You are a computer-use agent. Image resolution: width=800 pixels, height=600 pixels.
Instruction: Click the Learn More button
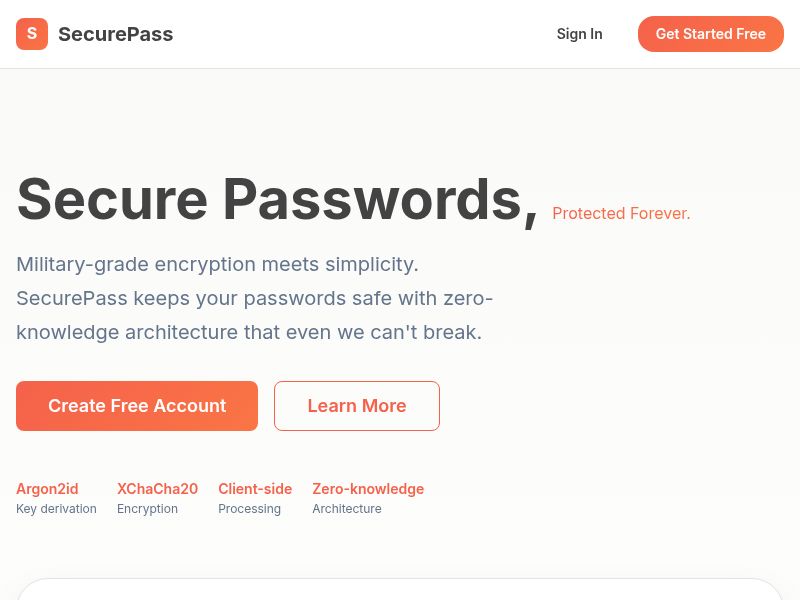(x=357, y=406)
